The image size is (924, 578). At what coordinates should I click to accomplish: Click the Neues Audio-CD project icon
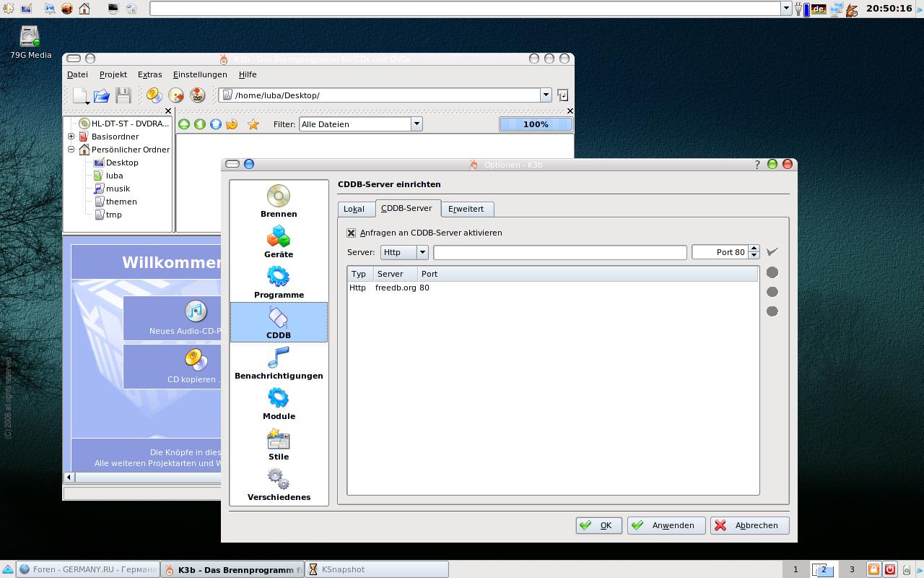pyautogui.click(x=196, y=311)
